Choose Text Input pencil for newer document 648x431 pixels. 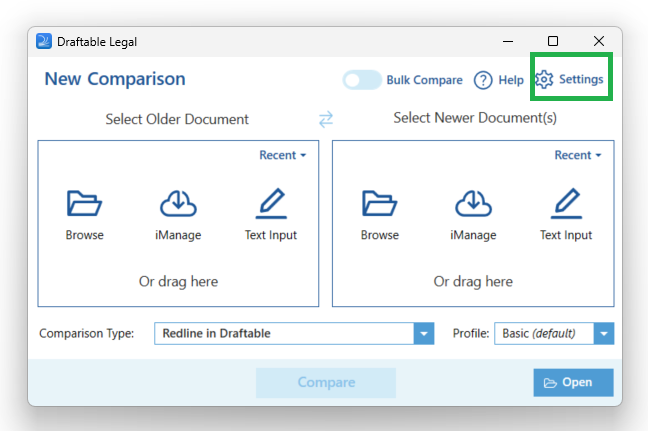click(x=566, y=203)
